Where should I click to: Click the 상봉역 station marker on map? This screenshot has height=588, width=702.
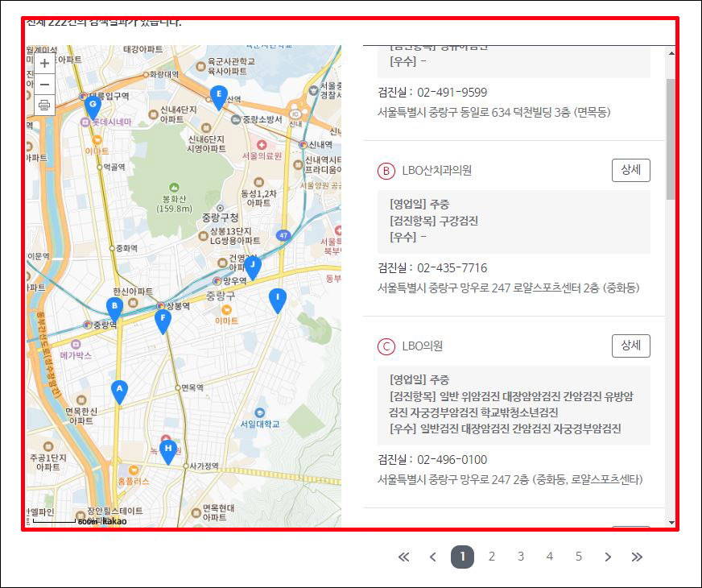point(160,306)
